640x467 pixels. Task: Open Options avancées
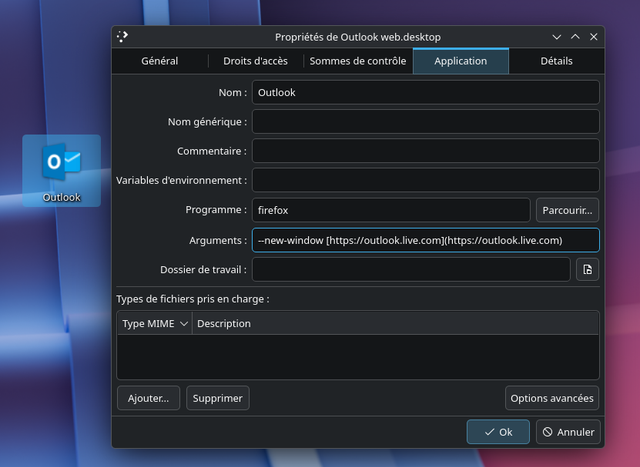coord(552,398)
